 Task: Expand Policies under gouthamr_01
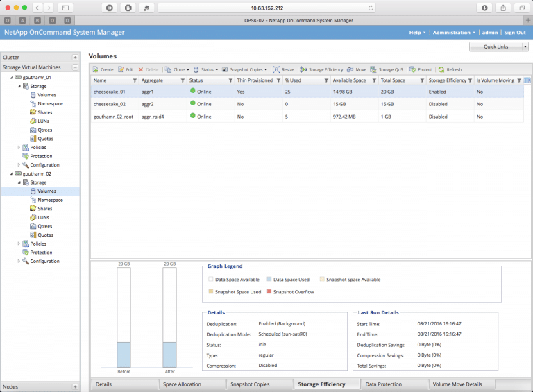pyautogui.click(x=19, y=147)
